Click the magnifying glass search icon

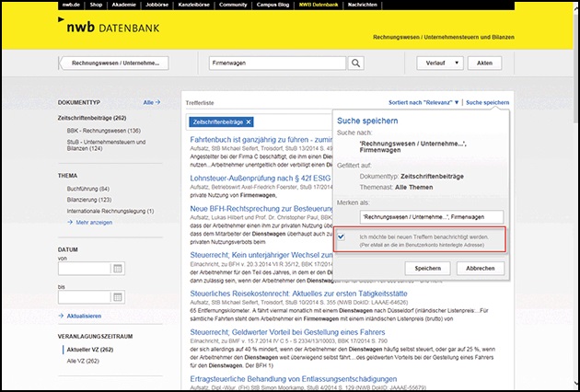[354, 63]
